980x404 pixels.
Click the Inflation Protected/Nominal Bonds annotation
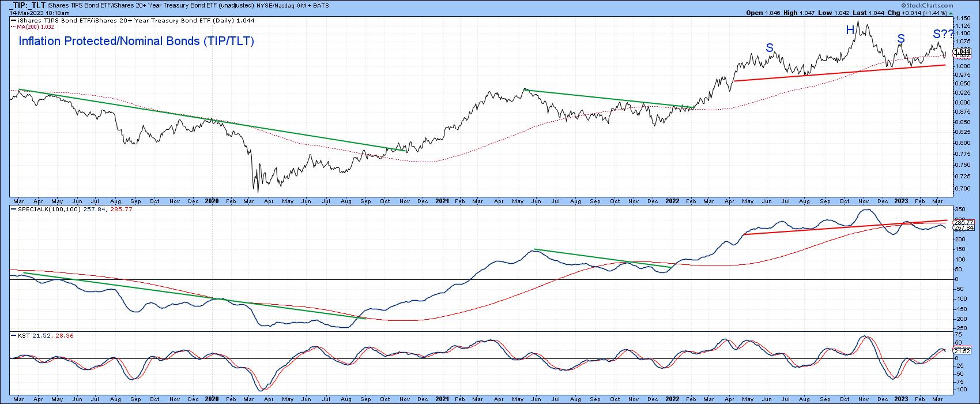(137, 42)
